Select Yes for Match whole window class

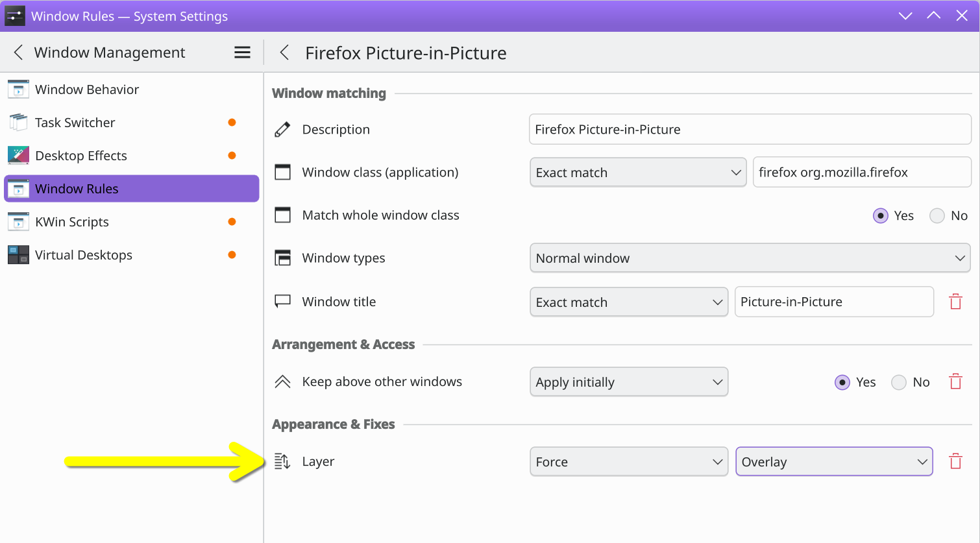pos(881,215)
